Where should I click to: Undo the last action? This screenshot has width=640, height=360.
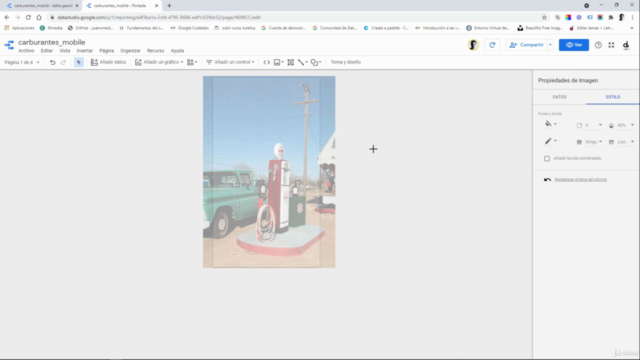click(x=52, y=62)
